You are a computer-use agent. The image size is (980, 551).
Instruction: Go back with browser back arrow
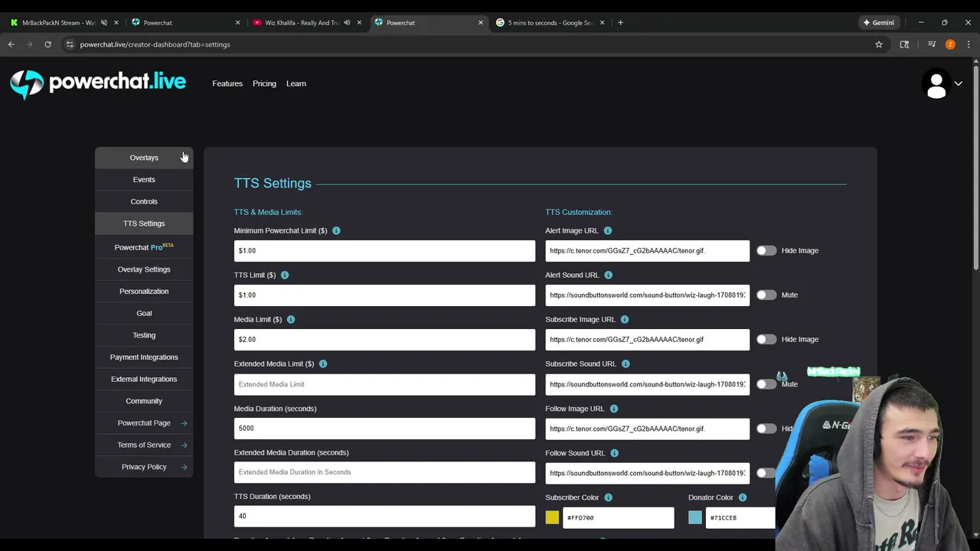tap(11, 44)
